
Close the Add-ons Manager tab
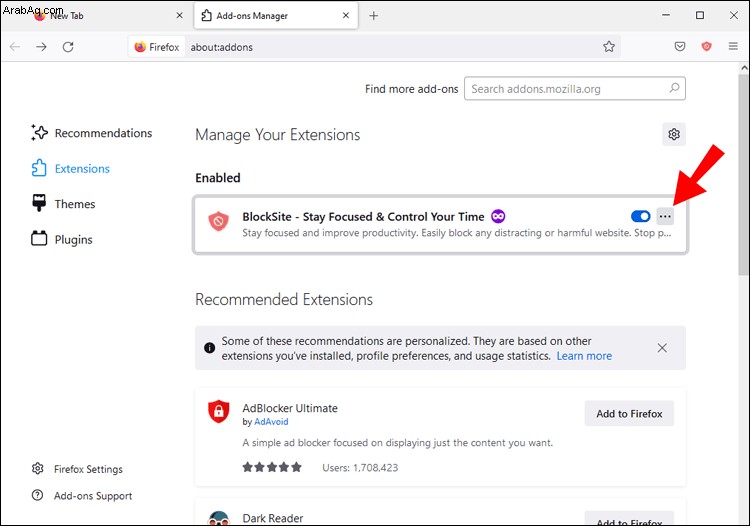tap(346, 15)
